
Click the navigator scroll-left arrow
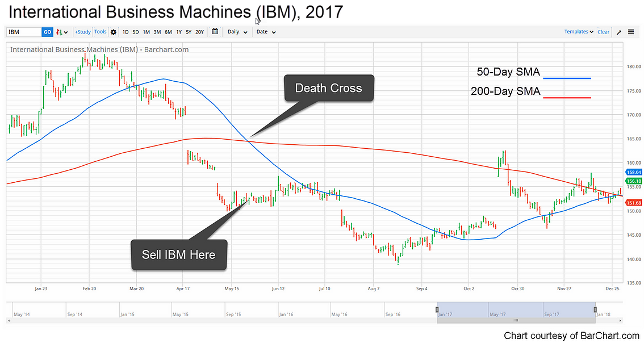click(9, 320)
